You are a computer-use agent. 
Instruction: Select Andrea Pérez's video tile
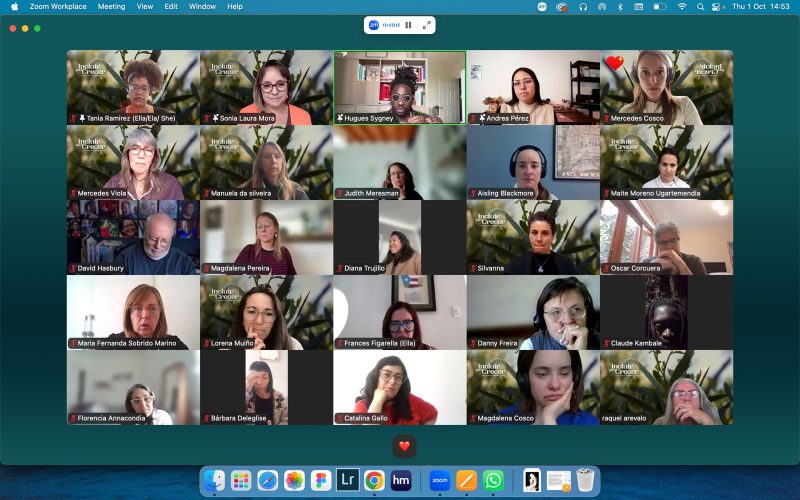533,87
